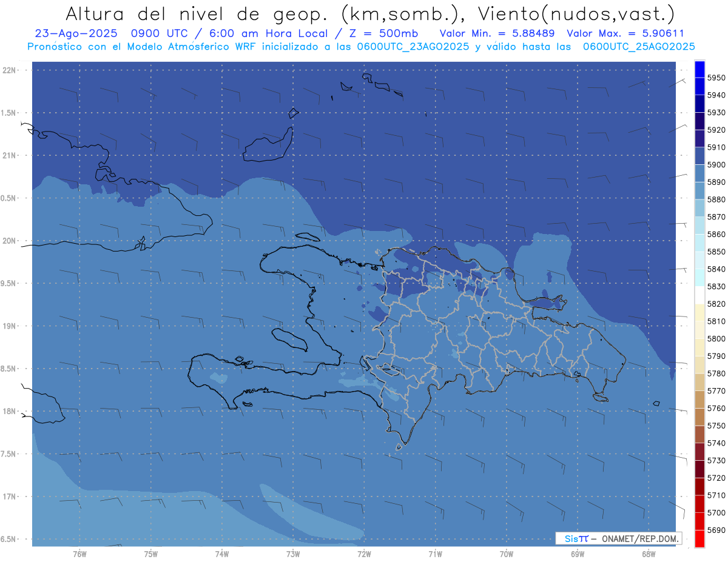Click the '68W' longitude label
The image size is (728, 562).
click(x=649, y=554)
